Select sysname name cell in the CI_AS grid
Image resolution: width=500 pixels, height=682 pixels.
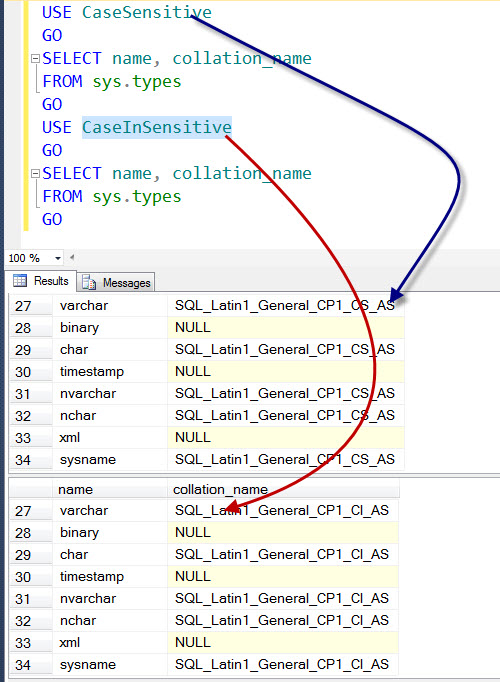click(x=110, y=664)
